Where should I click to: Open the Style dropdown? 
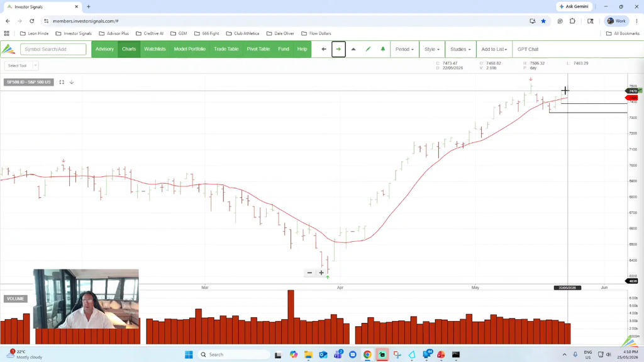(432, 49)
